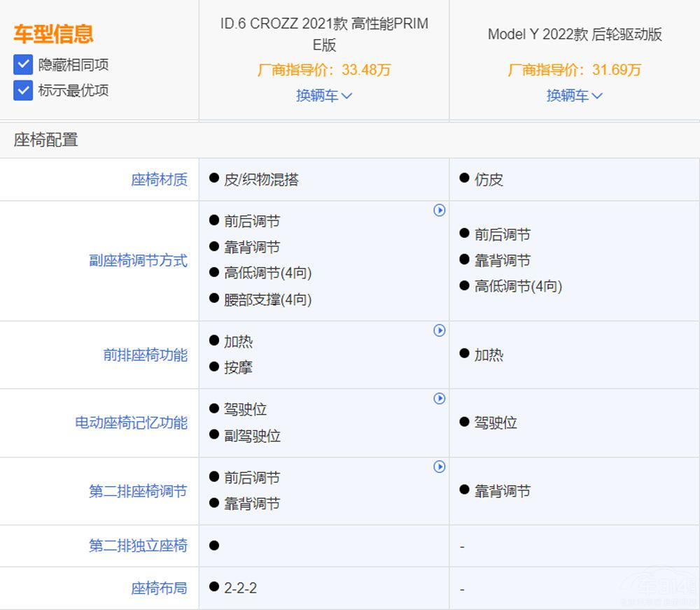The height and width of the screenshot is (610, 700).
Task: Click the circular arrow icon in 电动座椅记忆功能 row
Action: pyautogui.click(x=440, y=398)
